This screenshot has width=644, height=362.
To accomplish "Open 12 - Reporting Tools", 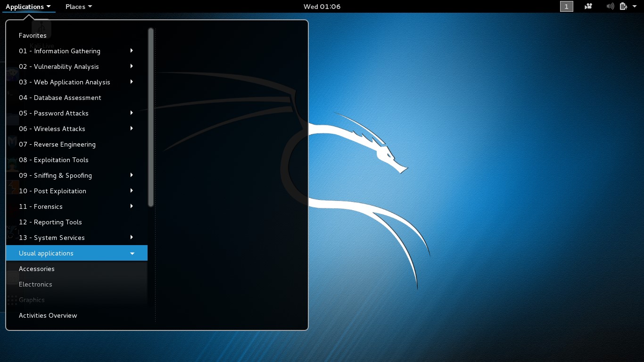I will tap(50, 222).
